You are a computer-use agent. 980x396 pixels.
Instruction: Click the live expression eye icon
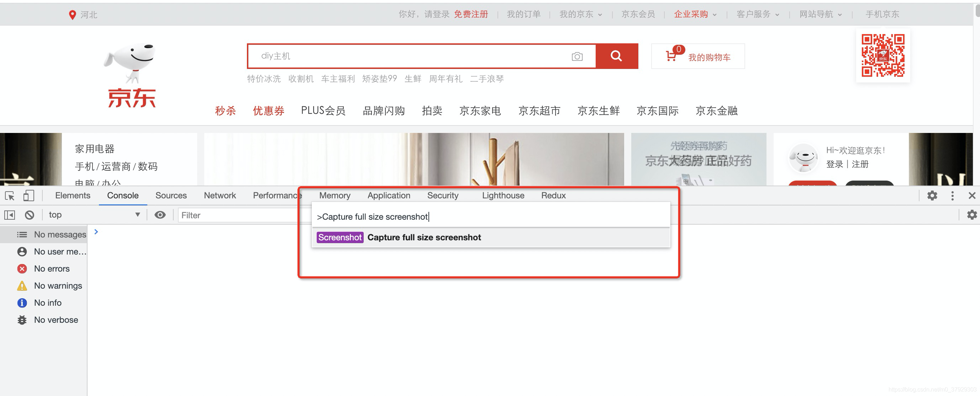pyautogui.click(x=160, y=215)
